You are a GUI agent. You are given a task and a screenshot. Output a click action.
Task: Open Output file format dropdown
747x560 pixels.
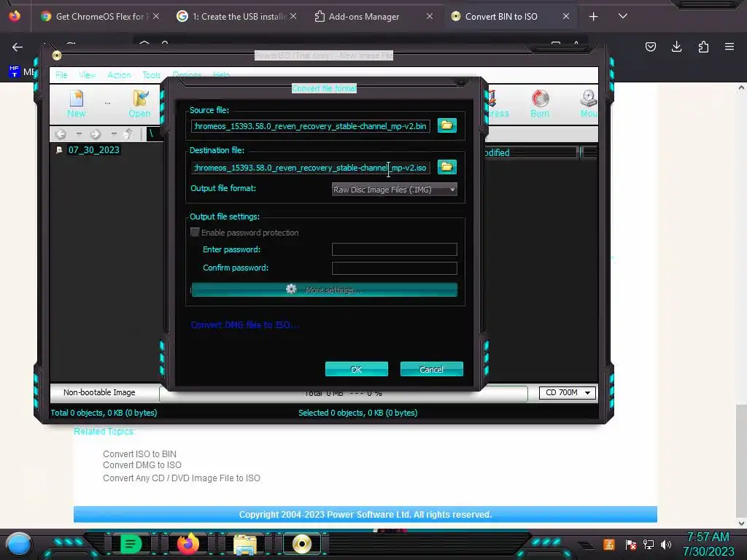pos(394,190)
